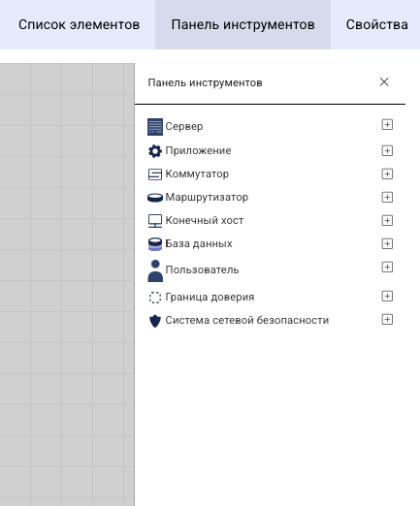The height and width of the screenshot is (506, 420).
Task: Click the Граница доверия dashed circle icon
Action: click(x=155, y=298)
